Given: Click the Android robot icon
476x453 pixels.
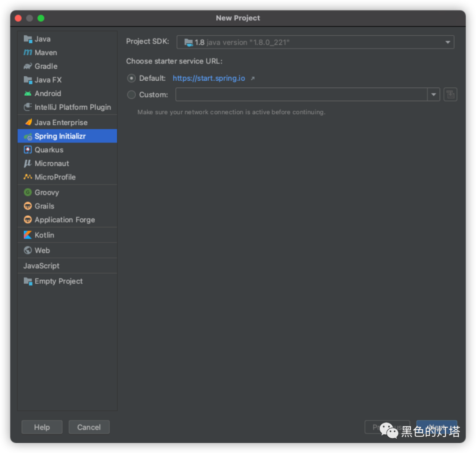Looking at the screenshot, I should pos(28,94).
